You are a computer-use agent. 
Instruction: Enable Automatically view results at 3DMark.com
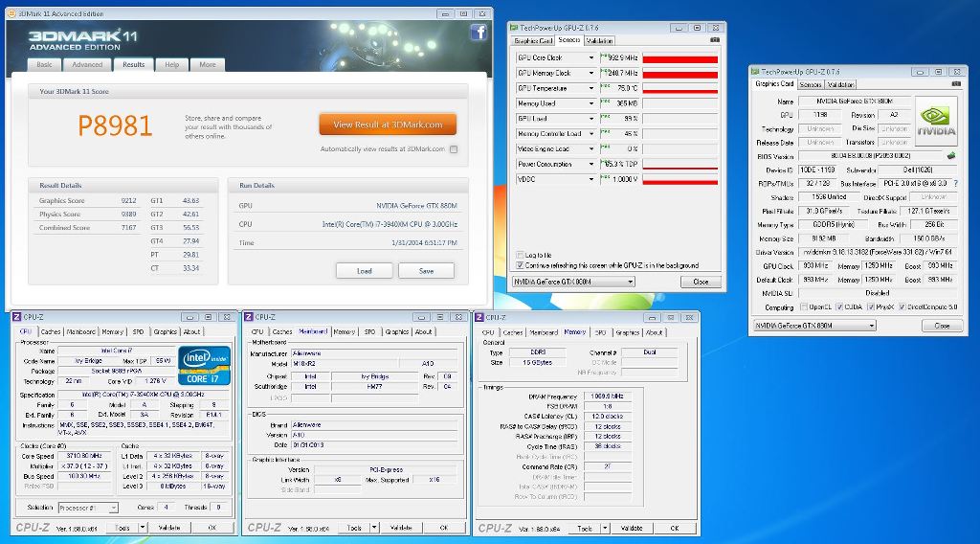[x=454, y=149]
